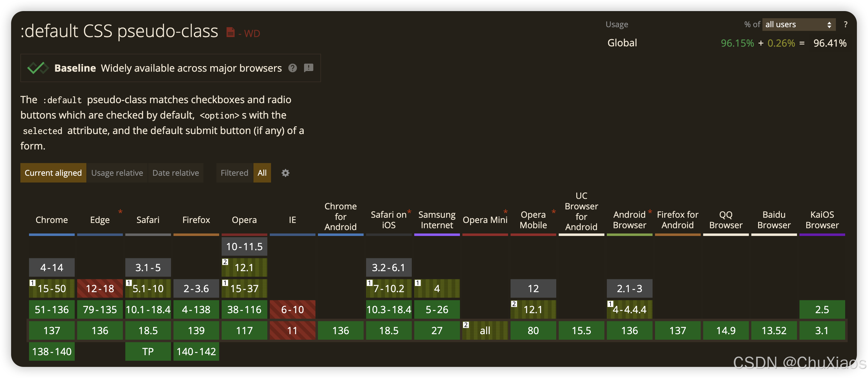
Task: Click the WD spec document icon
Action: pyautogui.click(x=231, y=32)
